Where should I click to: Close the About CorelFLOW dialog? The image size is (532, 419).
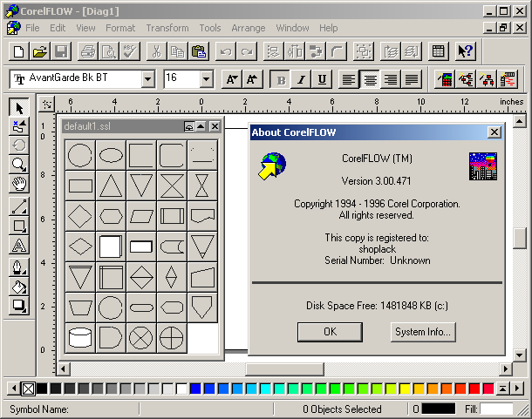coord(494,132)
